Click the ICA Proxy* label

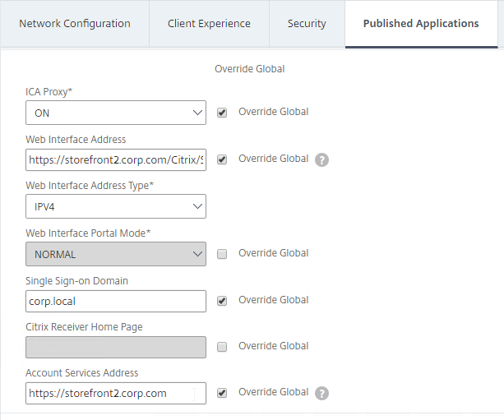point(49,92)
